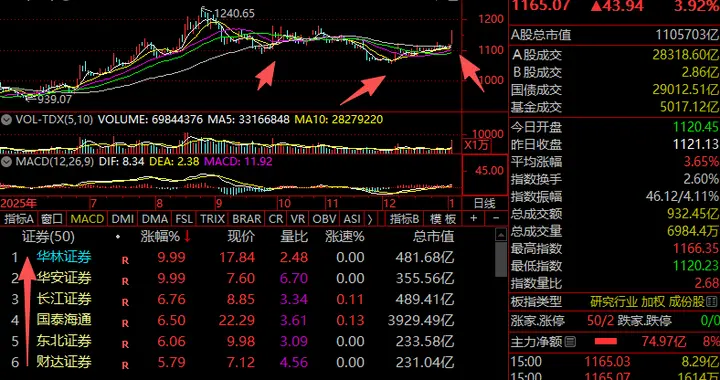The image size is (720, 380).
Task: Select the VR indicator tab
Action: coord(298,219)
